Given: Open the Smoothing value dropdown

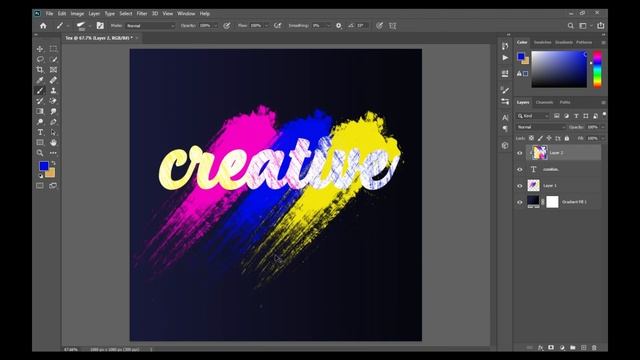Looking at the screenshot, I should click(329, 26).
